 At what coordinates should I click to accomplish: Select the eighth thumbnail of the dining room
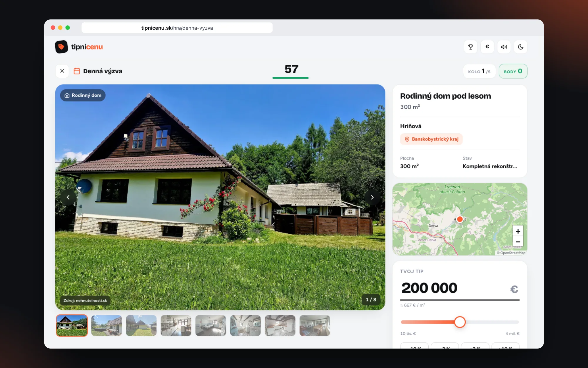point(315,326)
